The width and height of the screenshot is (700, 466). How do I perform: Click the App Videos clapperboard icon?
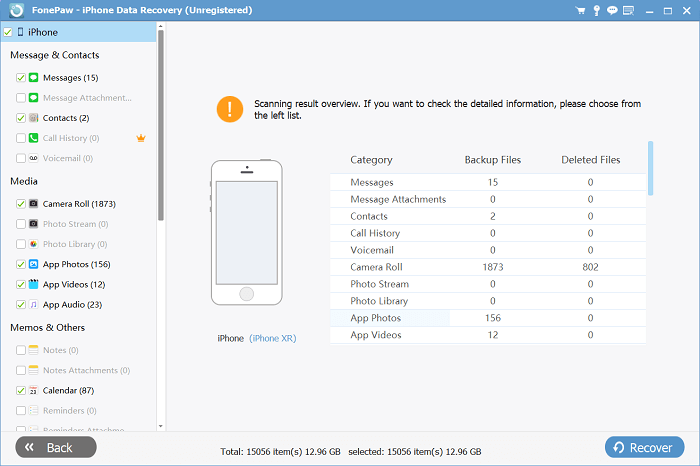tap(33, 284)
